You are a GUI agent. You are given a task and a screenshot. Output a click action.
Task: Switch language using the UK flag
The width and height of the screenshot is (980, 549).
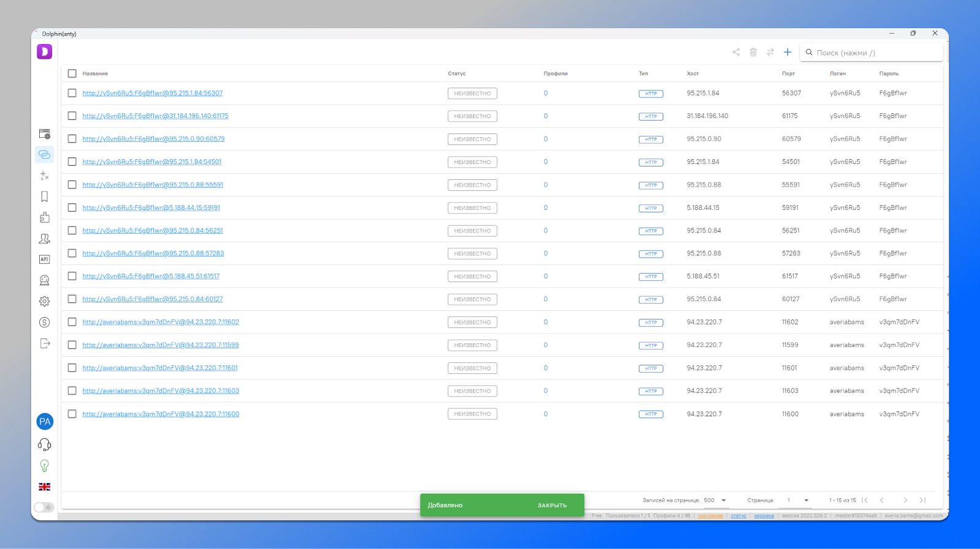point(45,487)
